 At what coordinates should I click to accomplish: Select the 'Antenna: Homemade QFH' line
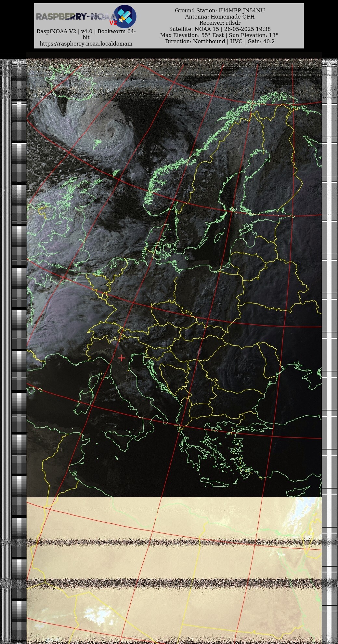point(220,17)
